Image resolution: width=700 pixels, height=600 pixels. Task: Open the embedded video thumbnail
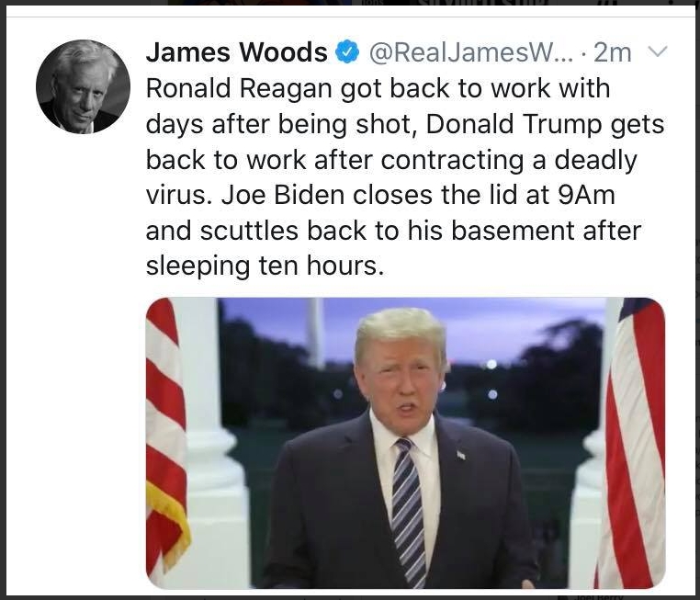[405, 443]
